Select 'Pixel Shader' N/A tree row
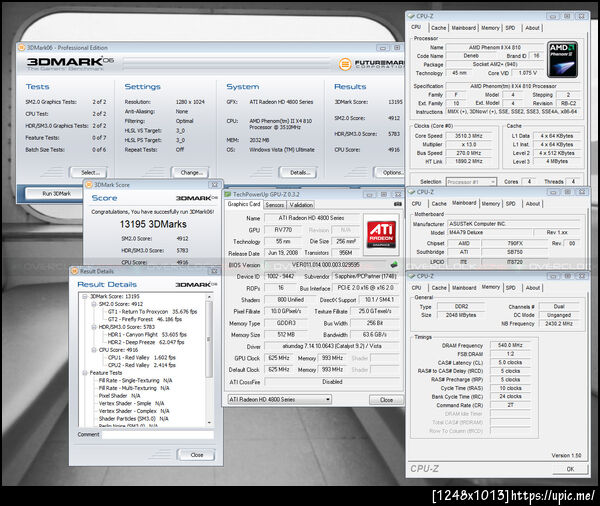Viewport: 600px width, 506px height. pos(119,396)
